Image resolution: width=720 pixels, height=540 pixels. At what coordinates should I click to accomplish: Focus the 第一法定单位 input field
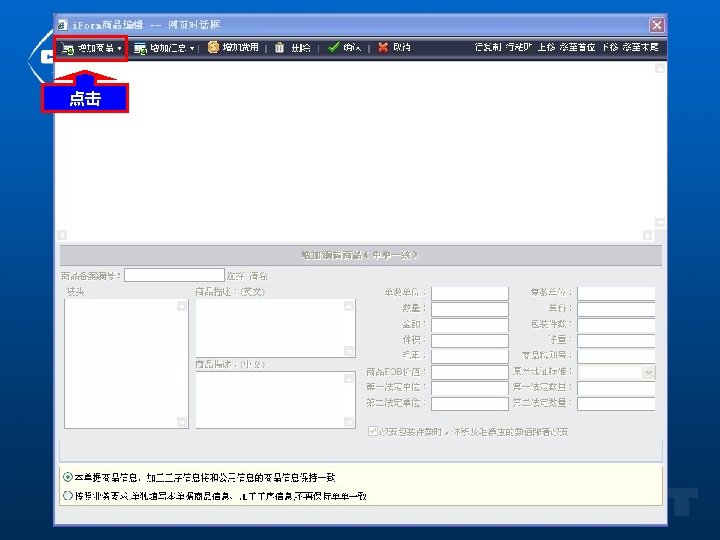pos(470,388)
